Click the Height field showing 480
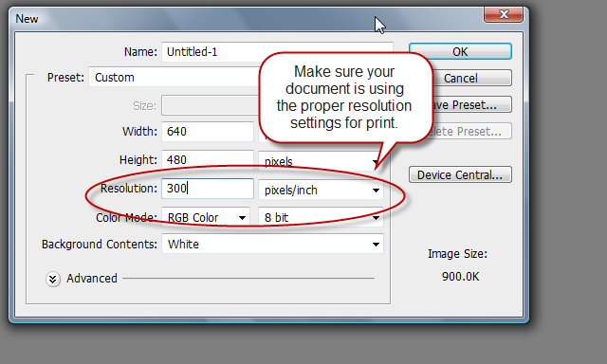 [x=208, y=160]
